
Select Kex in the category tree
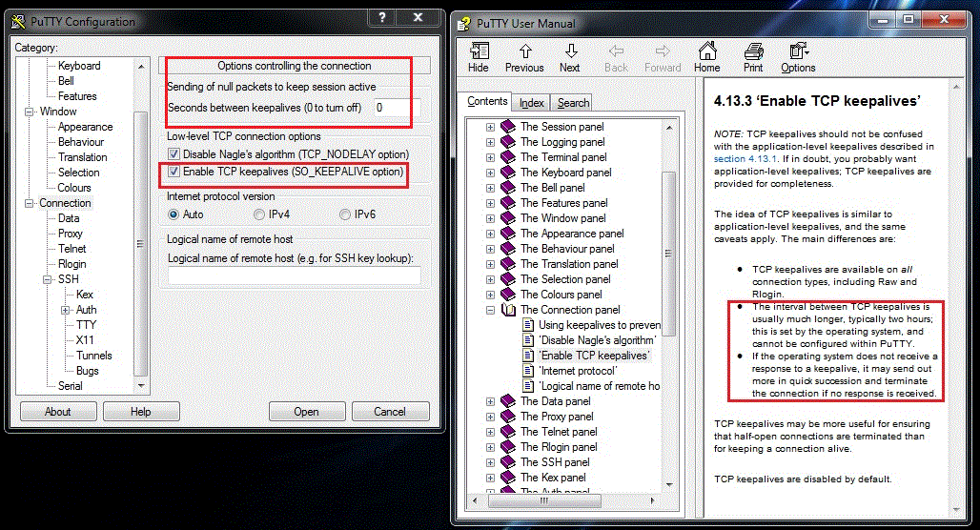(85, 295)
